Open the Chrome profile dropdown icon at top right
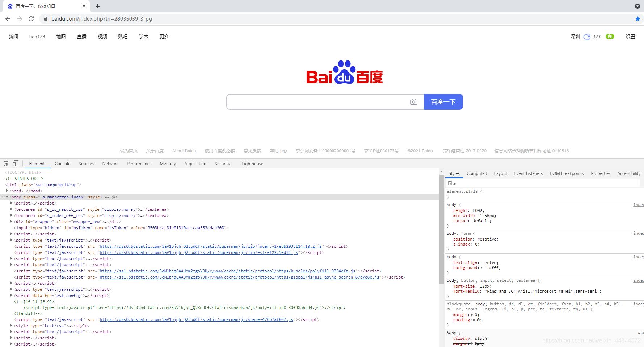Viewport: 644px width, 347px height. [637, 6]
